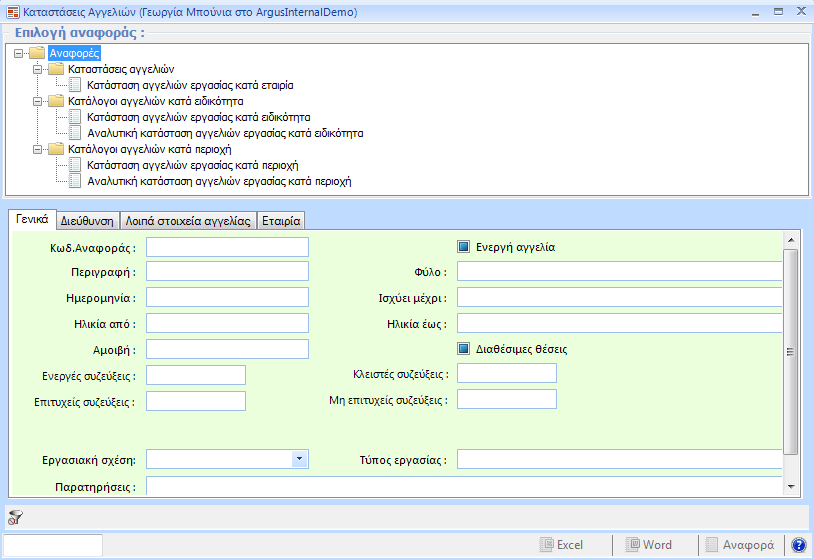Collapse the Κατάλογοι αγγελιών κατά ειδικότητα node
The width and height of the screenshot is (814, 560).
pyautogui.click(x=37, y=101)
